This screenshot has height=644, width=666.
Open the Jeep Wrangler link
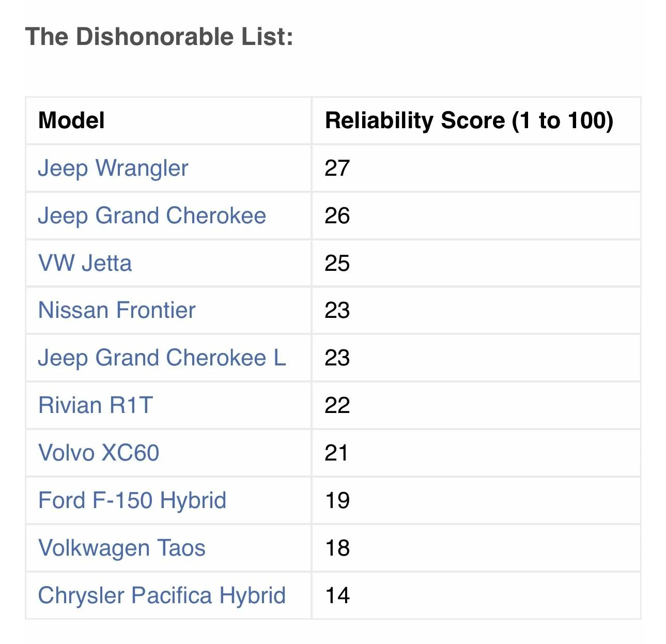coord(113,168)
